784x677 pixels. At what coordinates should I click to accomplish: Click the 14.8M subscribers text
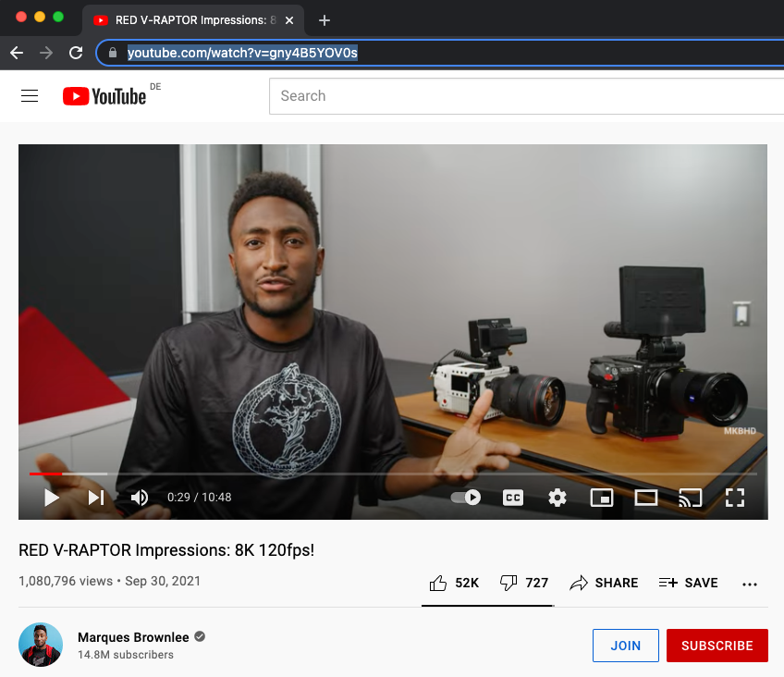tap(126, 655)
